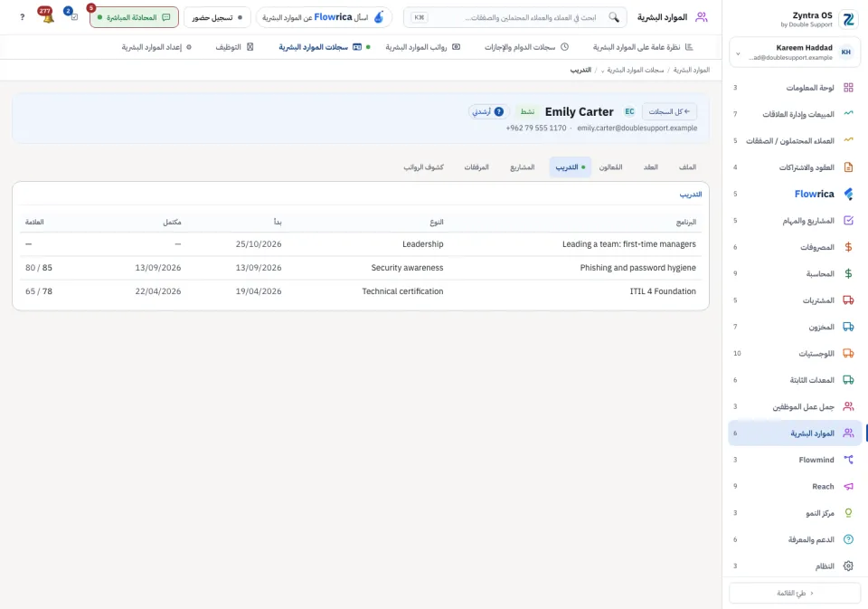The height and width of the screenshot is (609, 868).
Task: Click the المصروفات dollar icon in sidebar
Action: [848, 247]
